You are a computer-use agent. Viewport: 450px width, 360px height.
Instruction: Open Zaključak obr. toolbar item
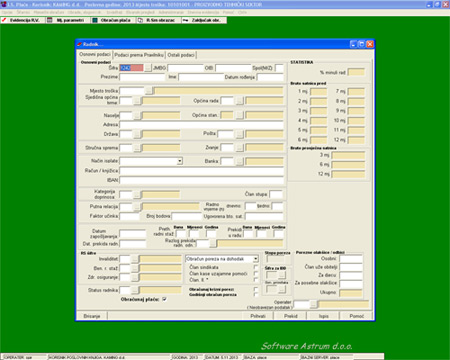[204, 20]
